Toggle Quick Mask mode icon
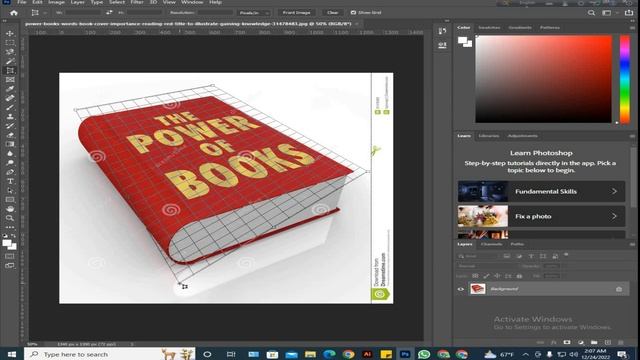 10,256
